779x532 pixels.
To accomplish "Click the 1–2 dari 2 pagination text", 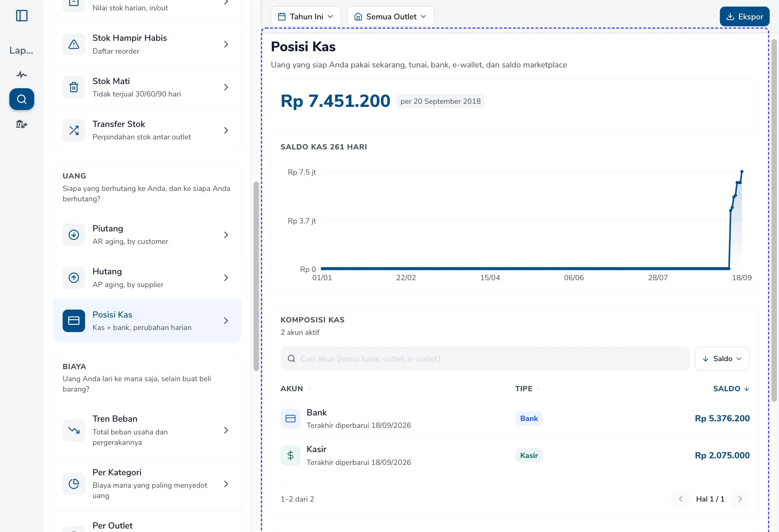I will (297, 499).
